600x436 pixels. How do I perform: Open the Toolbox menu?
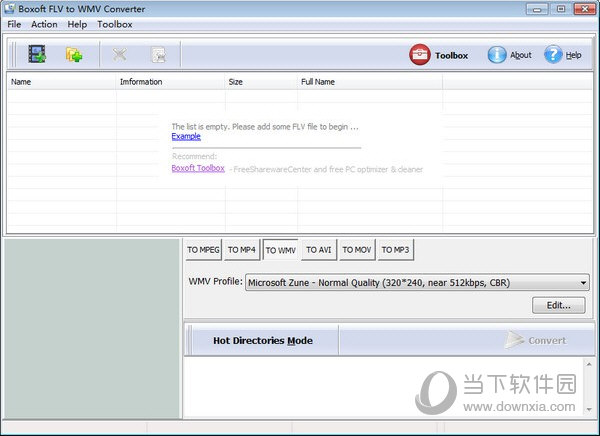[115, 24]
